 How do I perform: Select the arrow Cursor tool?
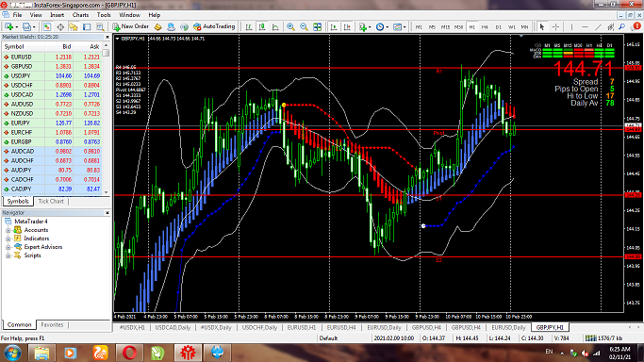542,26
